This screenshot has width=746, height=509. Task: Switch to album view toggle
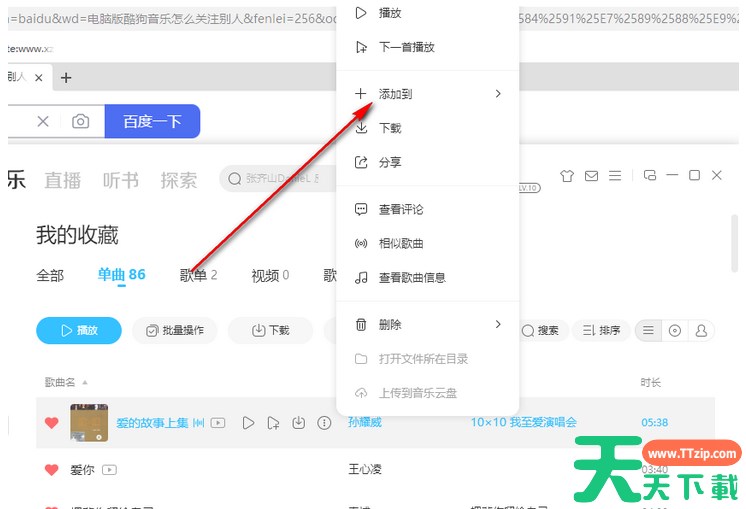click(x=675, y=331)
